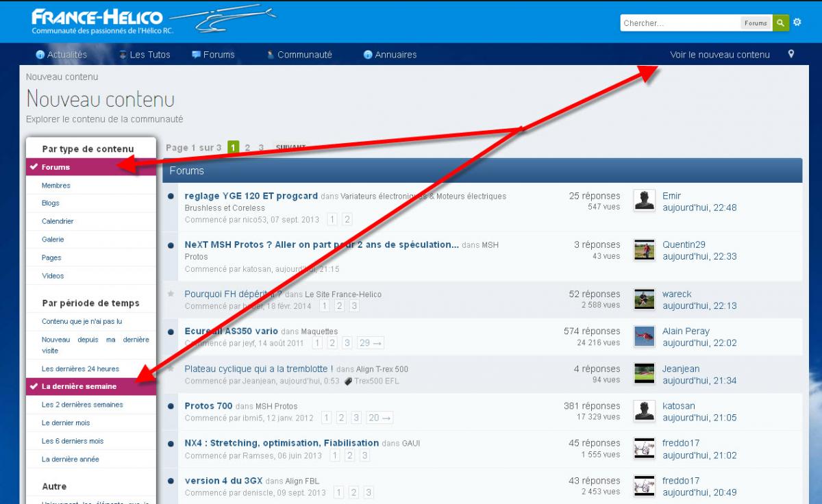
Task: Select Les 2 dernières semaines filter
Action: 91,405
